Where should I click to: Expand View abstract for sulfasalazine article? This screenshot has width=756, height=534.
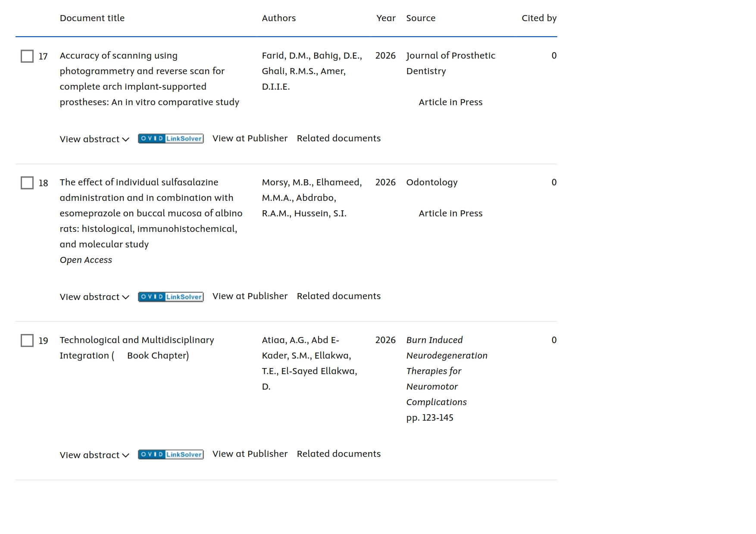coord(94,297)
